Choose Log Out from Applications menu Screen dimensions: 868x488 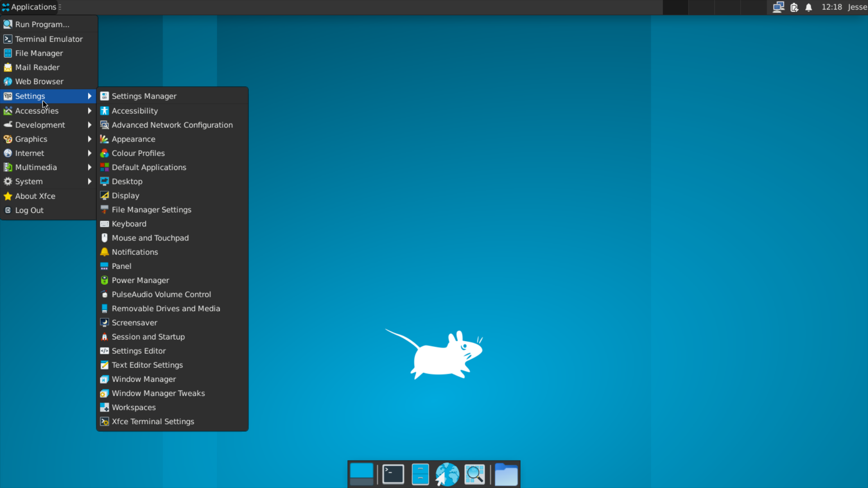(49, 210)
